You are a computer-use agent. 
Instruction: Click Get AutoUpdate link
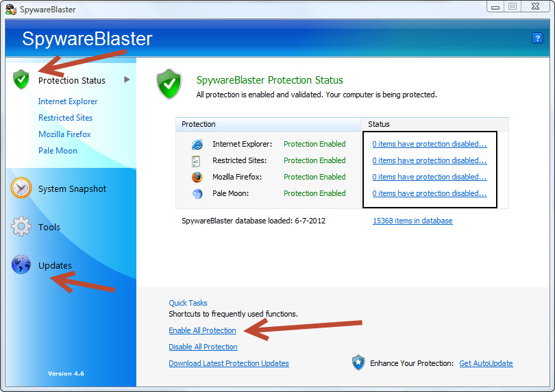(486, 363)
